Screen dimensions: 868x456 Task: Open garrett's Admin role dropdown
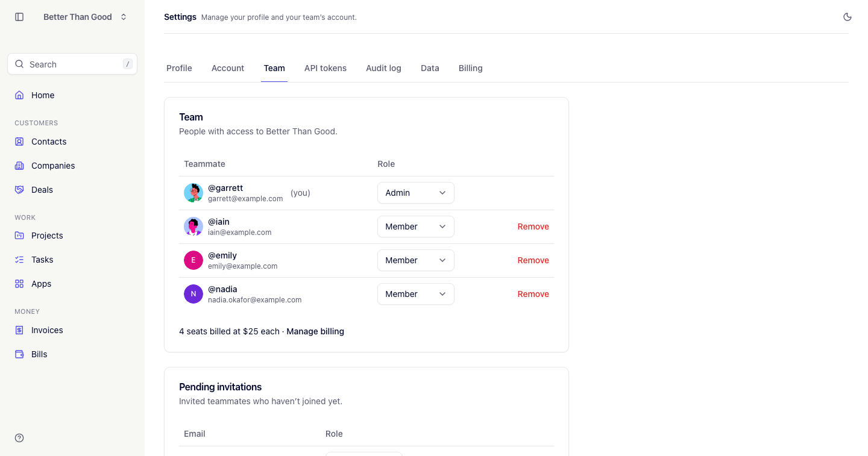tap(416, 193)
